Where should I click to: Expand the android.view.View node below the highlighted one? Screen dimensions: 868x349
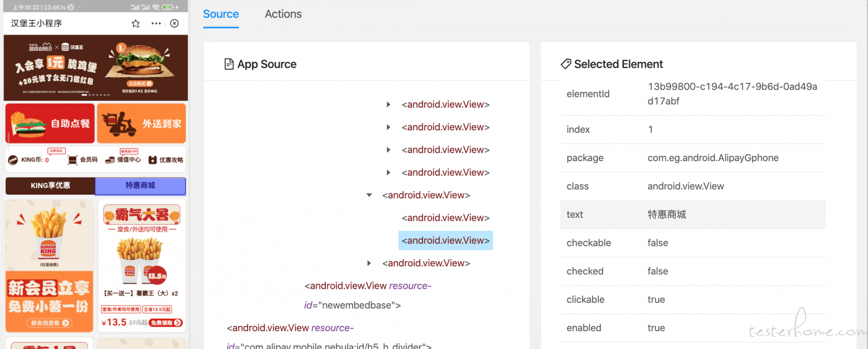[369, 263]
